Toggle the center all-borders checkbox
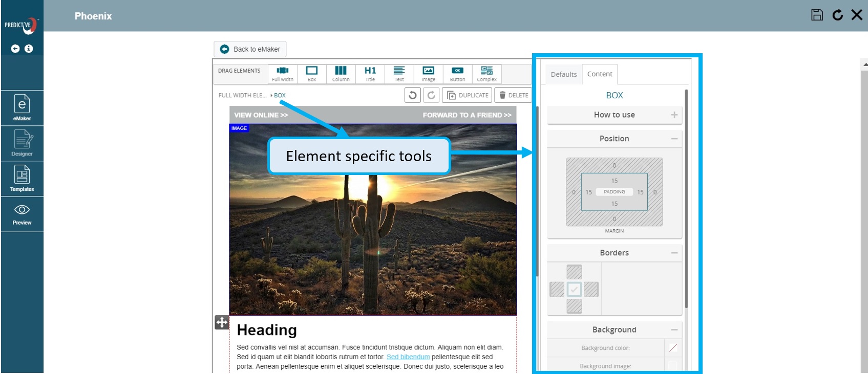This screenshot has width=868, height=374. [574, 290]
